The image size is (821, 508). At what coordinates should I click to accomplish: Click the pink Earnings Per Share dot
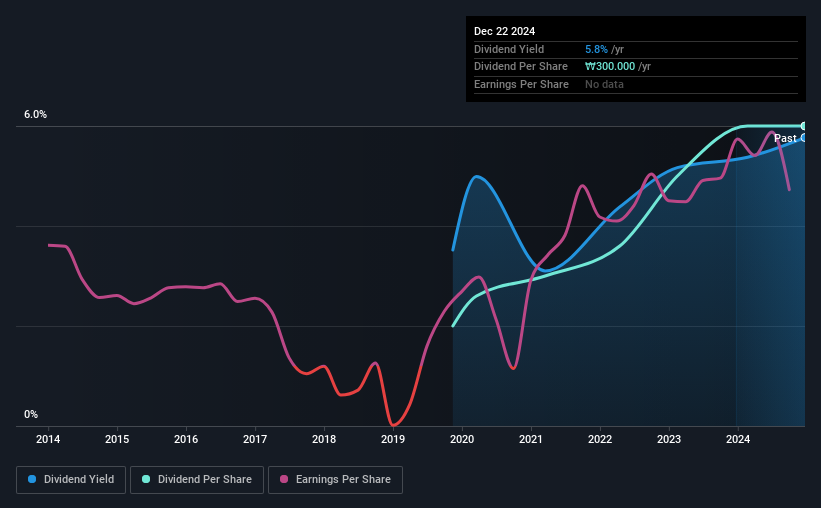(284, 479)
